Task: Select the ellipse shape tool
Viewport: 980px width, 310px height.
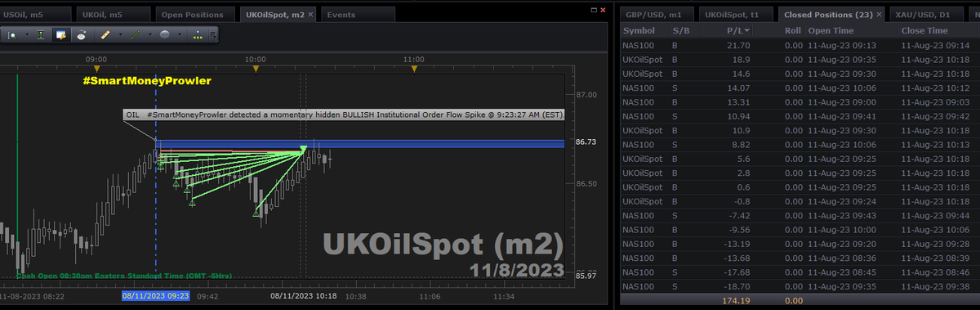Action: [164, 35]
